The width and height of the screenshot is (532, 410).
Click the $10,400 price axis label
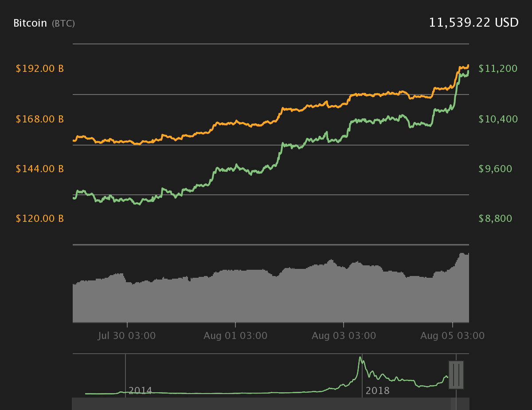pos(498,119)
